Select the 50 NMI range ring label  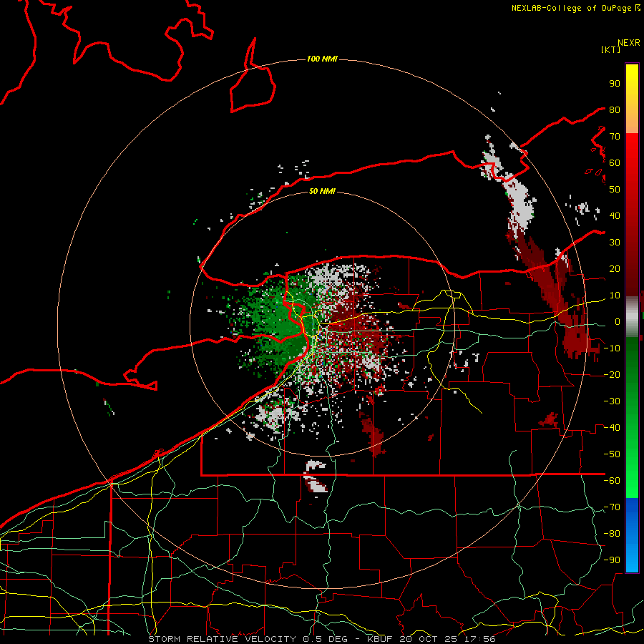322,191
